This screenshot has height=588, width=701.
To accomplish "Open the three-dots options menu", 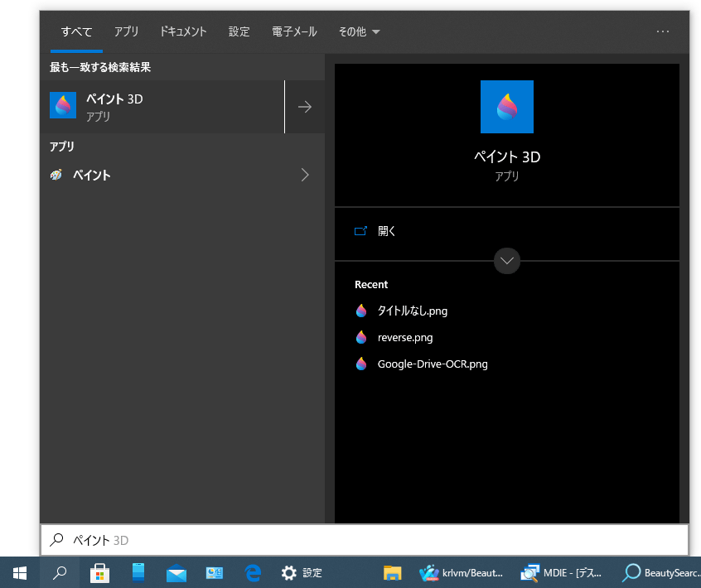I will click(x=663, y=31).
